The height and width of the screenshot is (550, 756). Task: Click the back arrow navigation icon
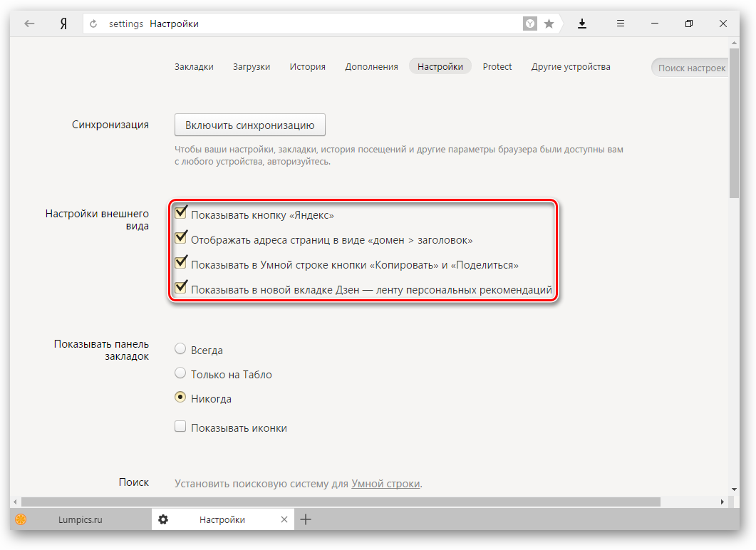pos(29,24)
